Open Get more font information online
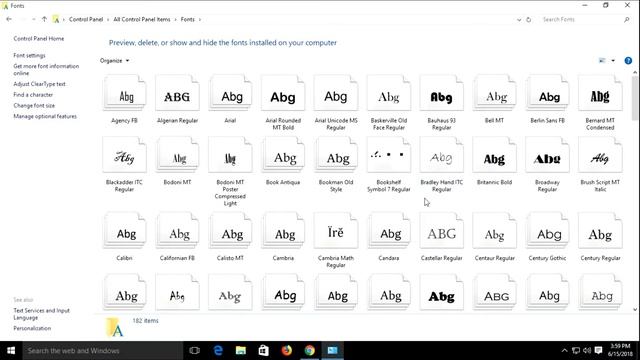 coord(46,69)
